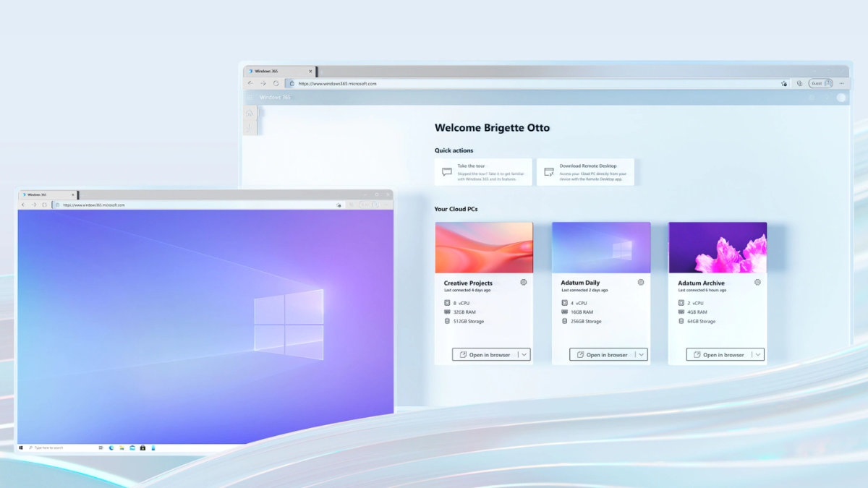The width and height of the screenshot is (868, 488).
Task: Expand Open in browser options for Adatum Daily
Action: point(642,355)
